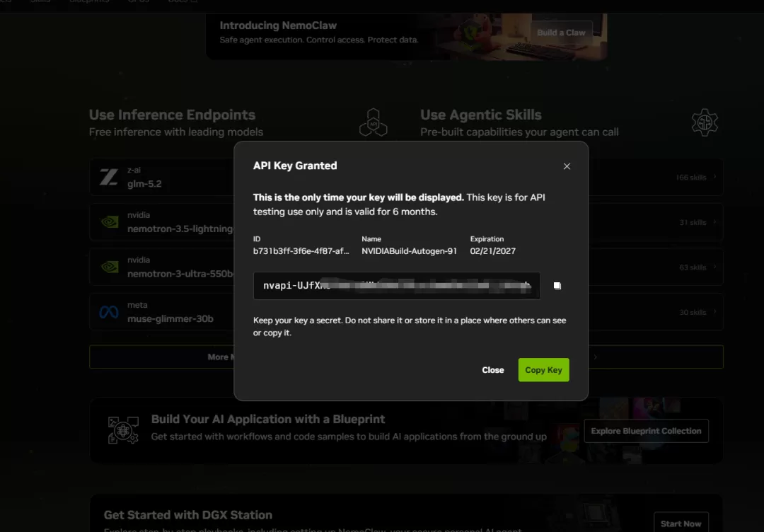Viewport: 764px width, 532px height.
Task: Click the nvidia nemotron-3.5-lightning logo icon
Action: 109,221
